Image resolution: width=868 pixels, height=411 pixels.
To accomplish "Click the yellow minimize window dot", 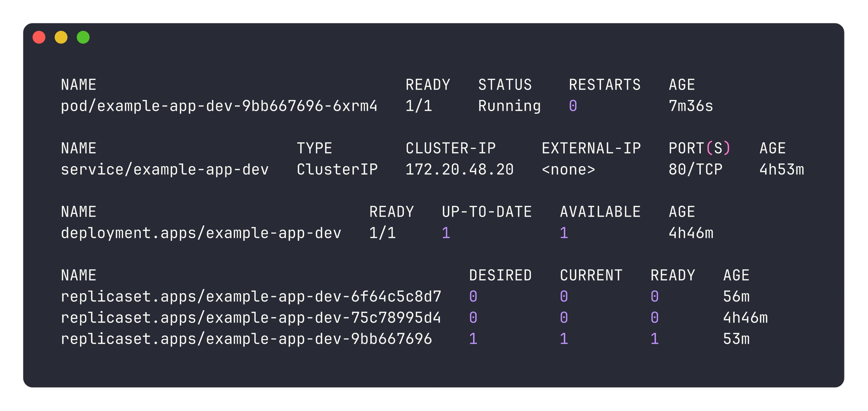I will (61, 37).
